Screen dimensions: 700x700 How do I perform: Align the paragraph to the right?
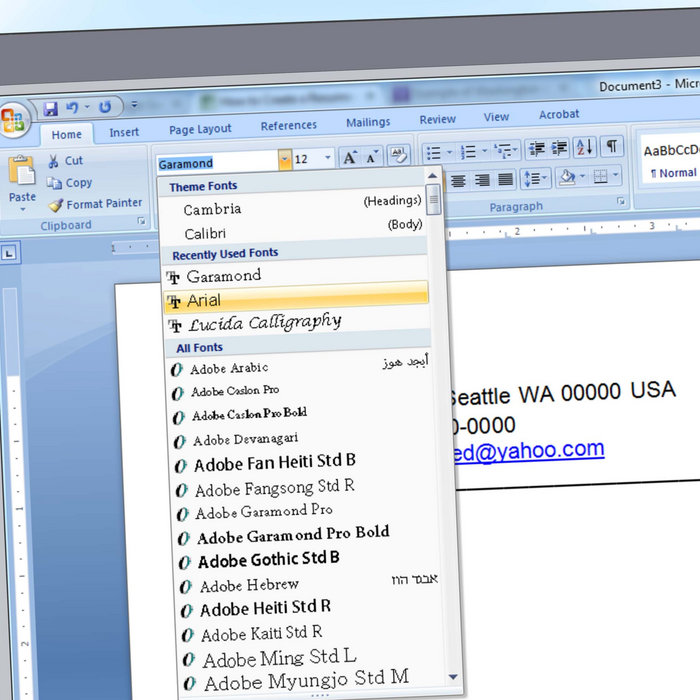pyautogui.click(x=482, y=180)
